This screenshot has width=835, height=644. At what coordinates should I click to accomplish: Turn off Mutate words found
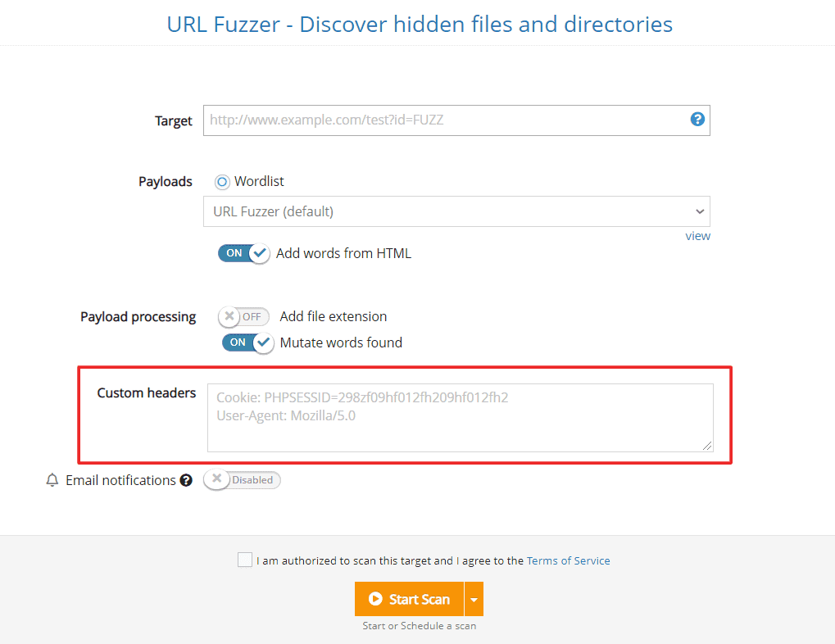[247, 342]
